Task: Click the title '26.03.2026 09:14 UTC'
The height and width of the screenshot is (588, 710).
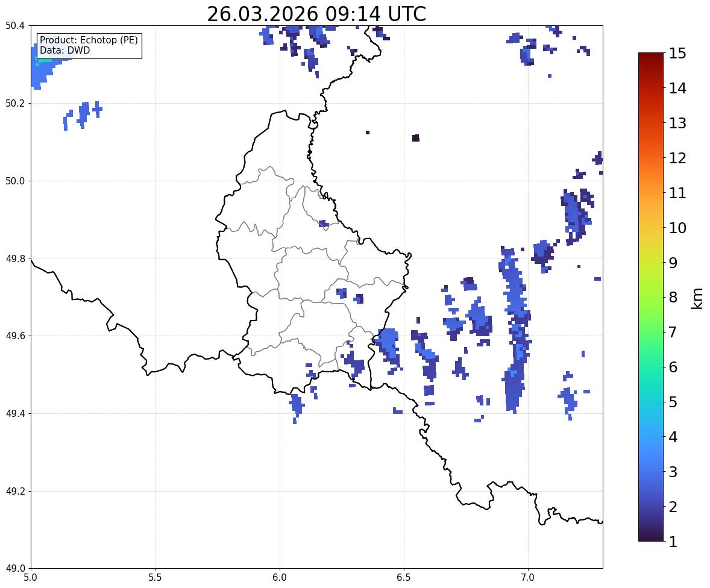Action: point(316,14)
